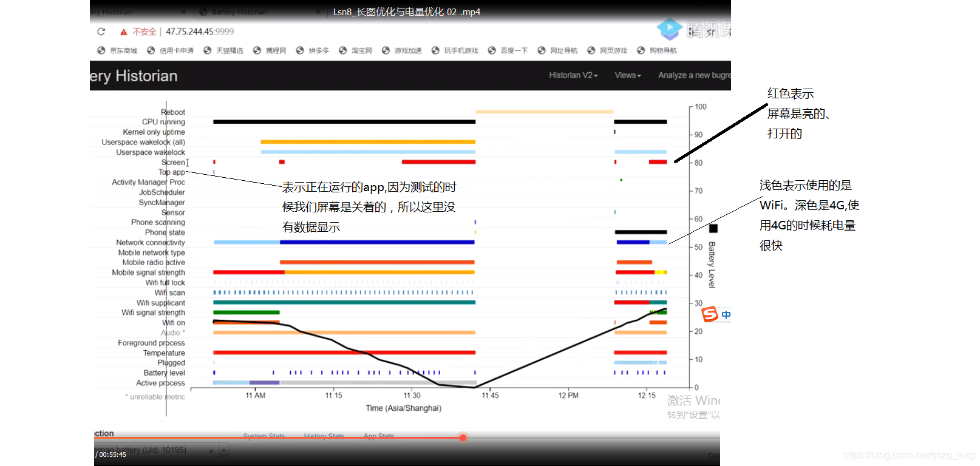The image size is (980, 466).
Task: Open the 天猫精选 bookmark
Action: coord(223,50)
